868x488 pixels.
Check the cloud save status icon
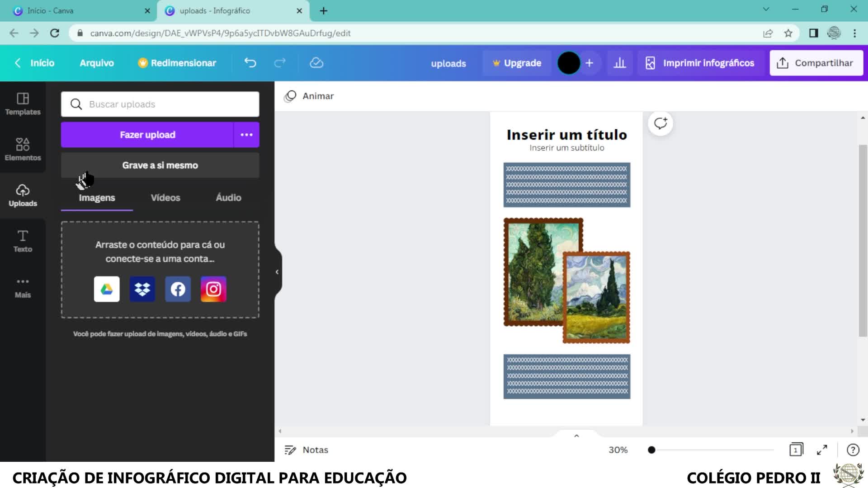coord(316,63)
